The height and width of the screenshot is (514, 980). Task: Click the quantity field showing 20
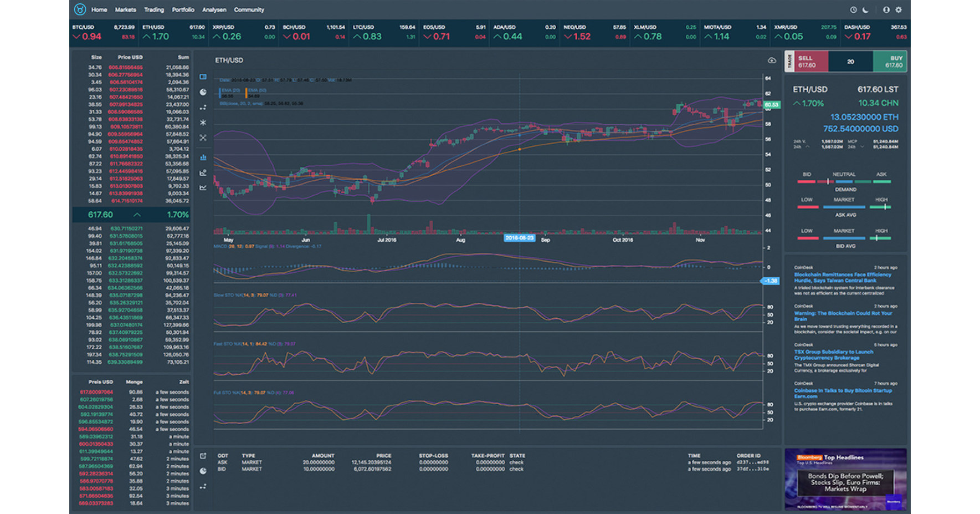[x=850, y=62]
